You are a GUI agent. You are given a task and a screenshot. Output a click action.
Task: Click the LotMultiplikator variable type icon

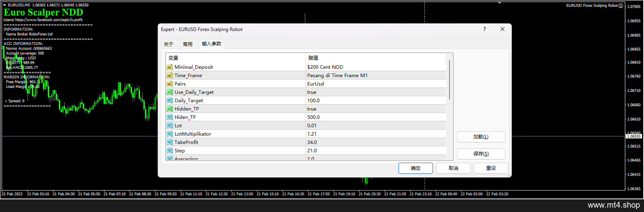[x=169, y=134]
